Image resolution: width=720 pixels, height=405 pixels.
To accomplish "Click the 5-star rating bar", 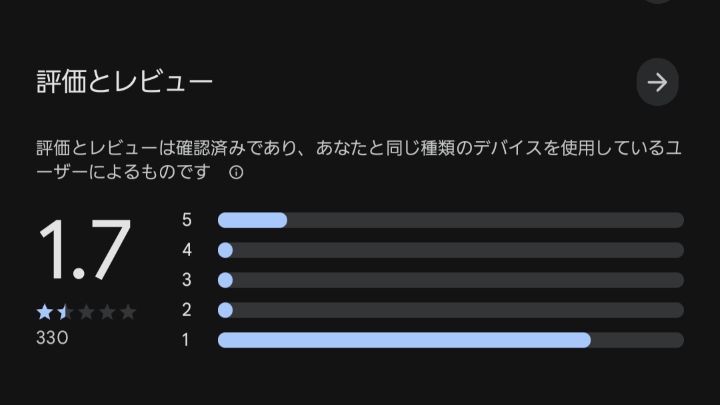I will click(451, 220).
